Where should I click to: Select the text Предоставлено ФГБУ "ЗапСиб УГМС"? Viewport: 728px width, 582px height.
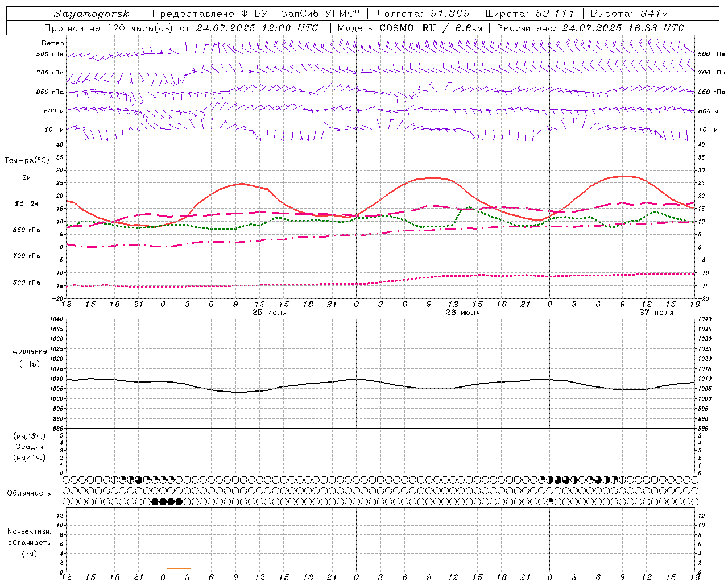(257, 14)
